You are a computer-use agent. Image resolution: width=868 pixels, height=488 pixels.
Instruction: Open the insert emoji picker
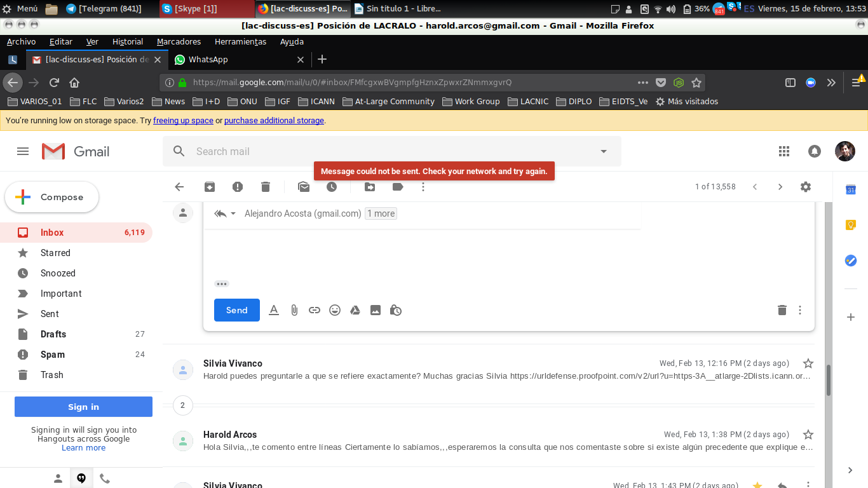coord(335,310)
